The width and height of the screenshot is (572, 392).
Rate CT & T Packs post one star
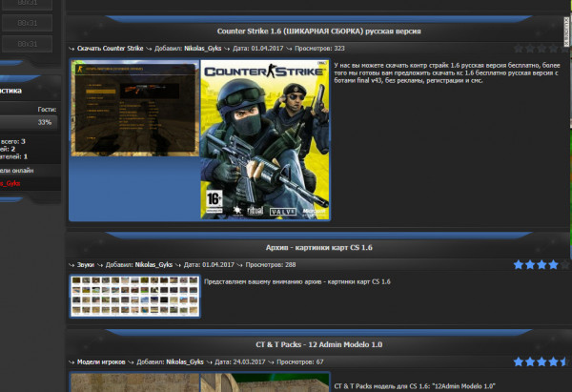pyautogui.click(x=518, y=361)
